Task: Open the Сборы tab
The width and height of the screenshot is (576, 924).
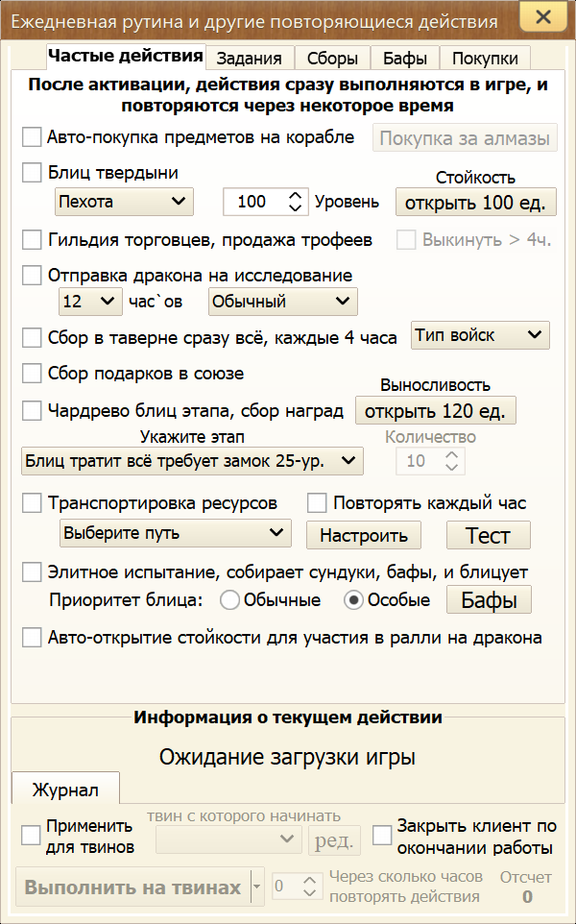Action: tap(333, 58)
